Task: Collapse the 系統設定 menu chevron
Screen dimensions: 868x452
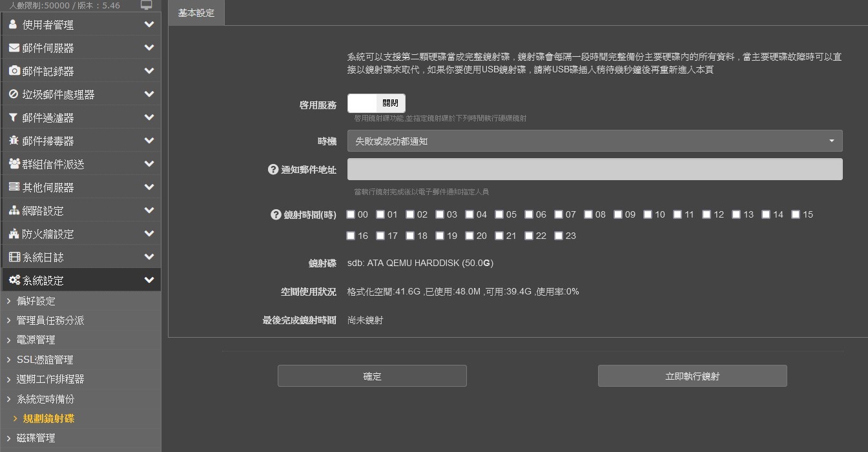Action: (149, 280)
